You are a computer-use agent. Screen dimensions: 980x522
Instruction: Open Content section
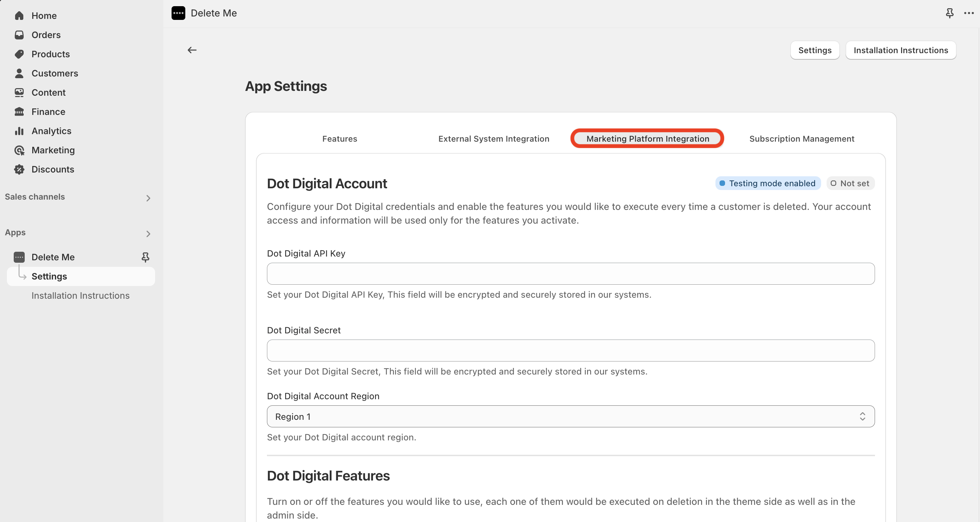pos(48,92)
